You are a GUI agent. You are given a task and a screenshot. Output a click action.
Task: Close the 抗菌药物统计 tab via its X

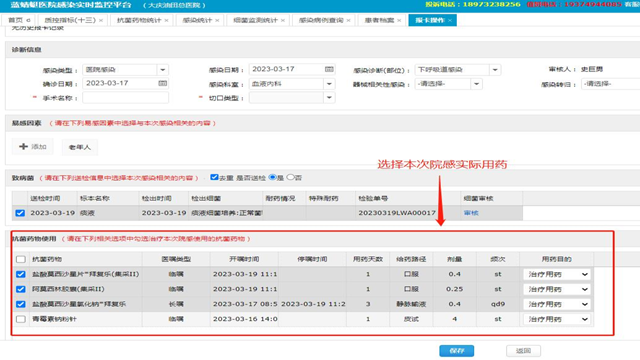click(x=167, y=20)
